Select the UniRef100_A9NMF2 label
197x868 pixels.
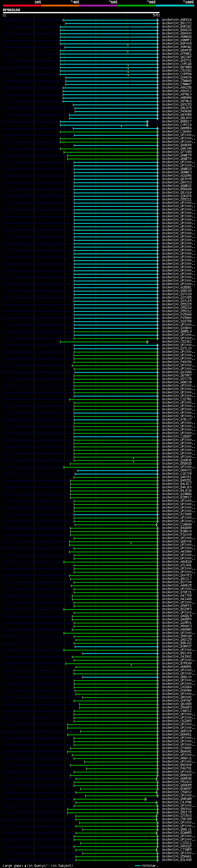pos(176,40)
